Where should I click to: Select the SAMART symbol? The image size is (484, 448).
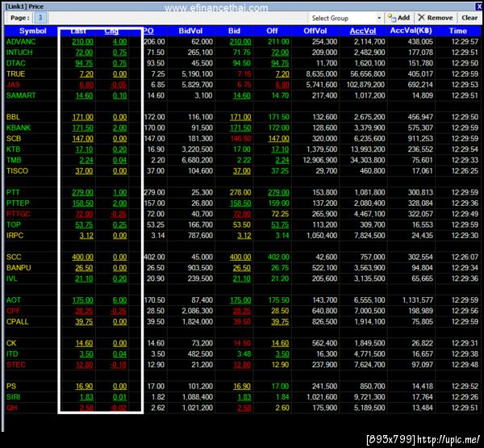pos(21,95)
